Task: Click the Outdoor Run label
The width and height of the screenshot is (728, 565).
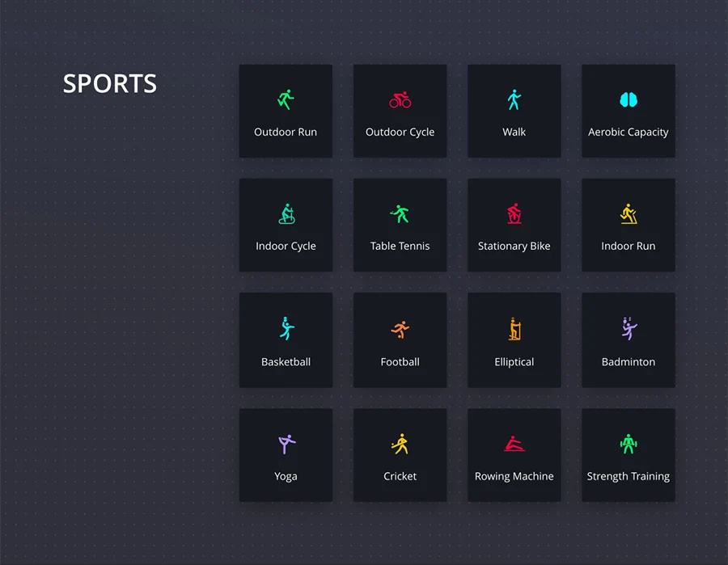Action: click(286, 133)
